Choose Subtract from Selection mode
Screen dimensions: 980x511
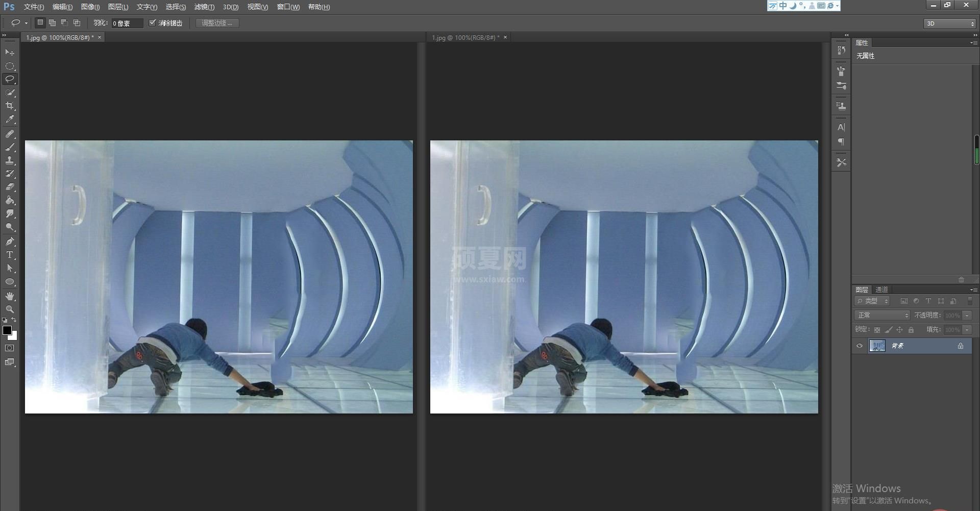pos(64,23)
